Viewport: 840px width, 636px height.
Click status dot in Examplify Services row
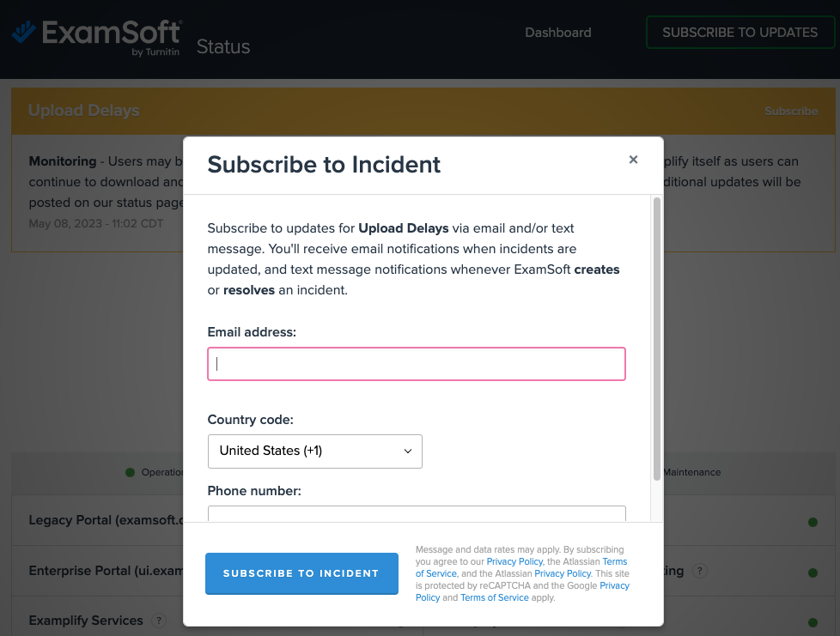pyautogui.click(x=813, y=622)
